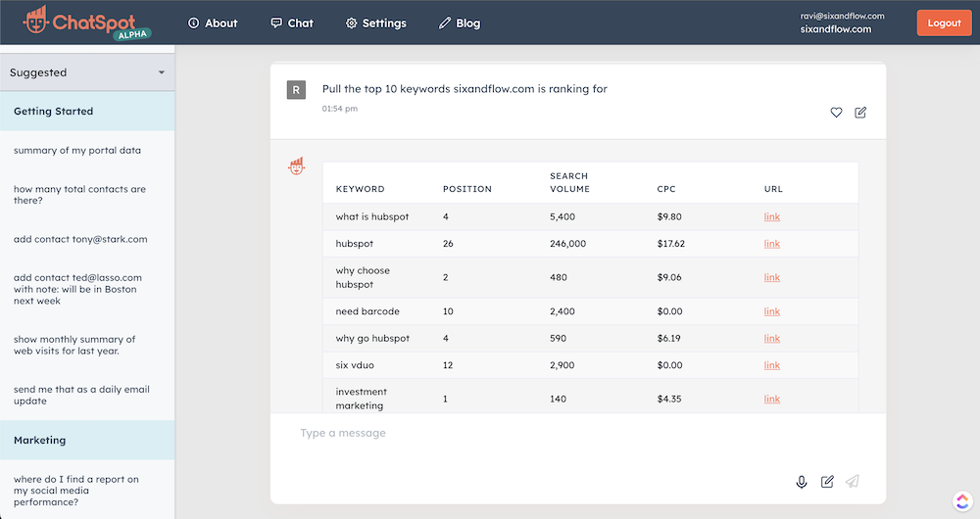The height and width of the screenshot is (519, 980).
Task: Open link for 'hubspot' keyword row
Action: click(772, 244)
